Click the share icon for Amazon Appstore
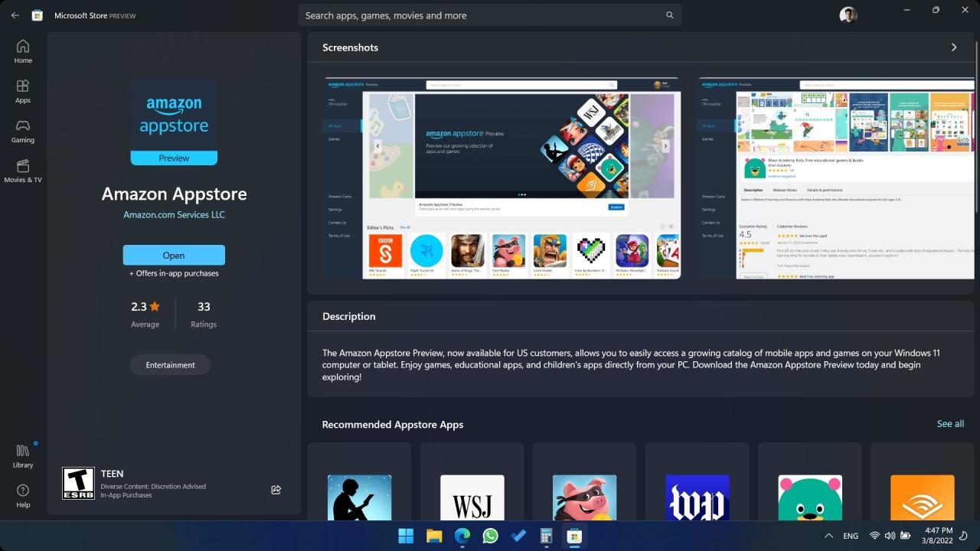The width and height of the screenshot is (980, 551). (276, 490)
